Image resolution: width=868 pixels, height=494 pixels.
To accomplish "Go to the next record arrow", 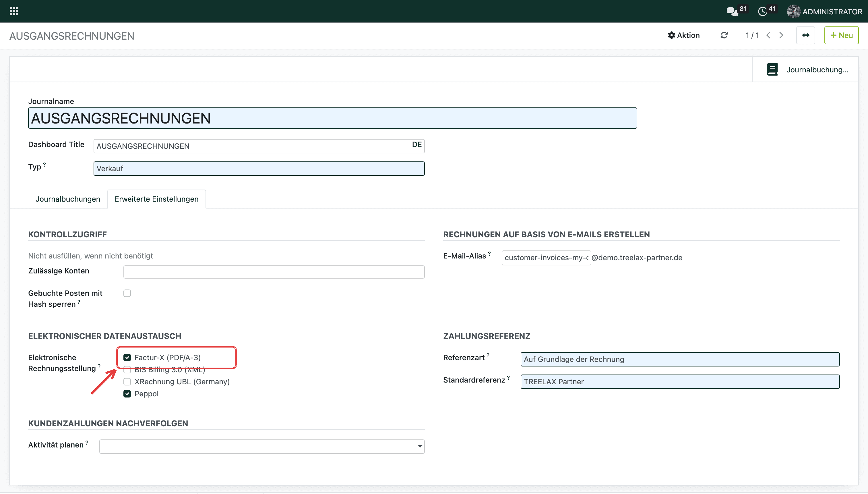I will coord(781,35).
